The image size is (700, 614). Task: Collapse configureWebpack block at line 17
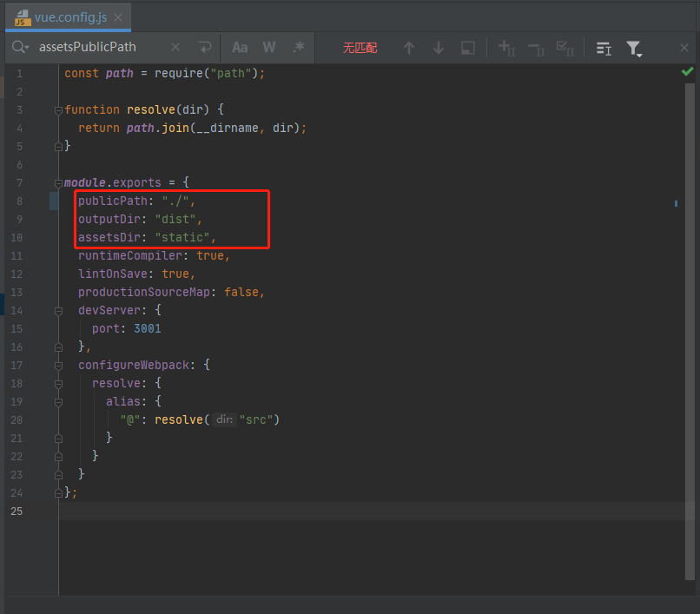[x=58, y=366]
